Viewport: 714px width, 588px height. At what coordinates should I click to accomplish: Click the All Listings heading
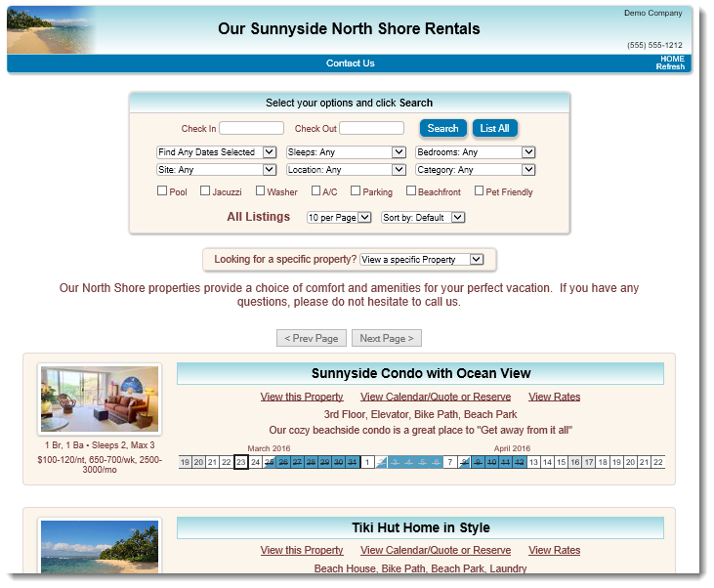point(258,217)
